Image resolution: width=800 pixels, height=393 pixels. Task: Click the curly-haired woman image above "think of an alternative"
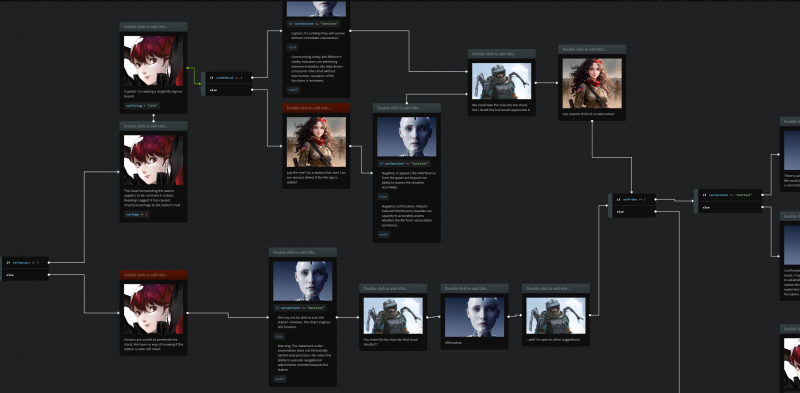(x=592, y=83)
